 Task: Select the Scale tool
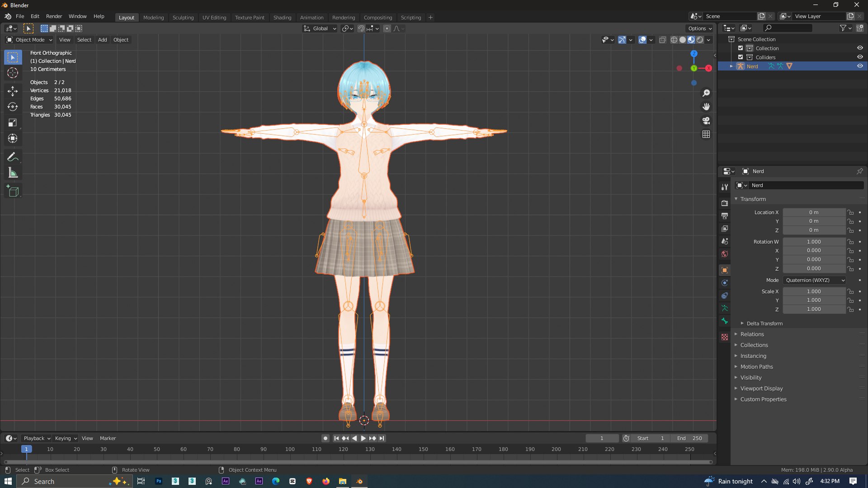pyautogui.click(x=13, y=122)
